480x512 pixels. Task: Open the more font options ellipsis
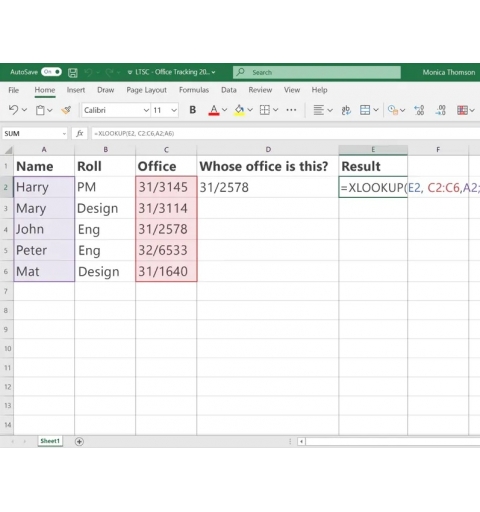pyautogui.click(x=291, y=110)
